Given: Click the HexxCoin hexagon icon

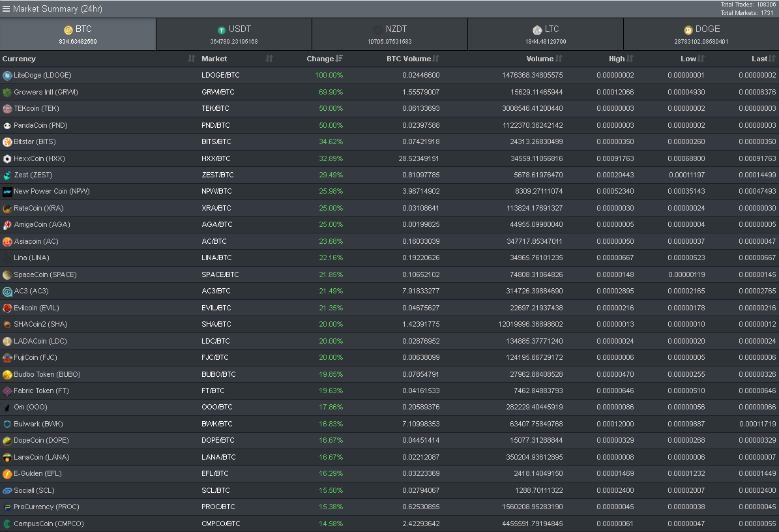Looking at the screenshot, I should [x=7, y=158].
